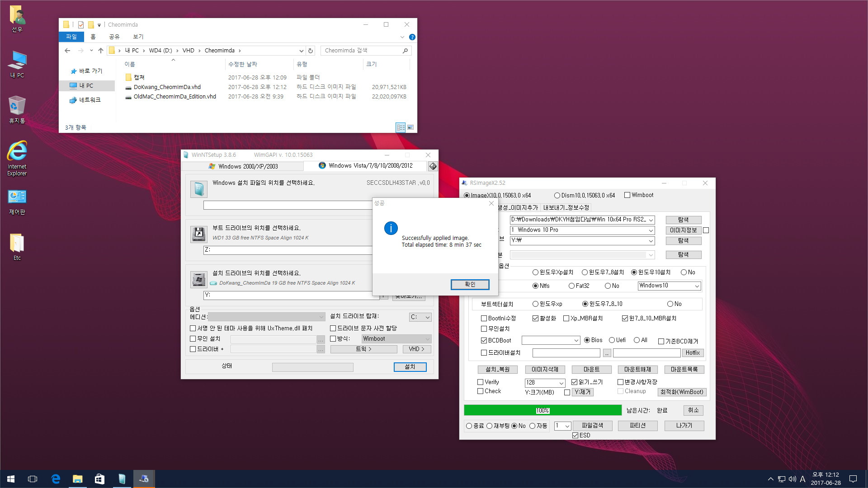Toggle the BCDBoot checkbox
The height and width of the screenshot is (488, 868).
(484, 341)
